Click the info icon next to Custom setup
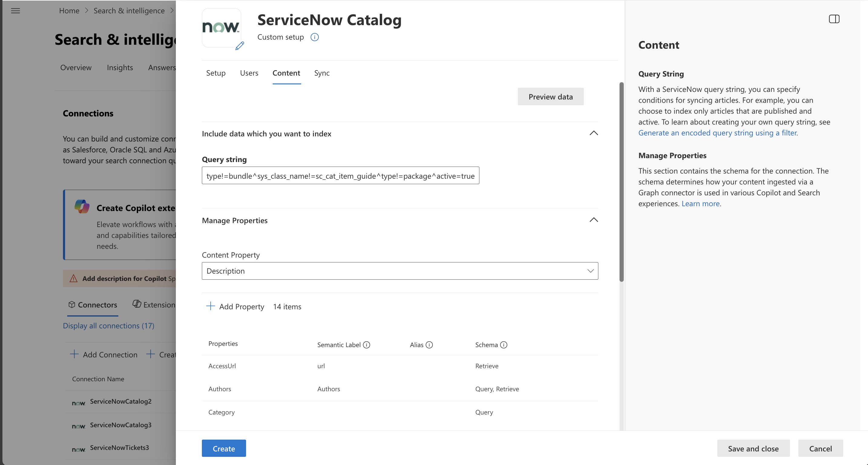The height and width of the screenshot is (465, 868). tap(314, 37)
